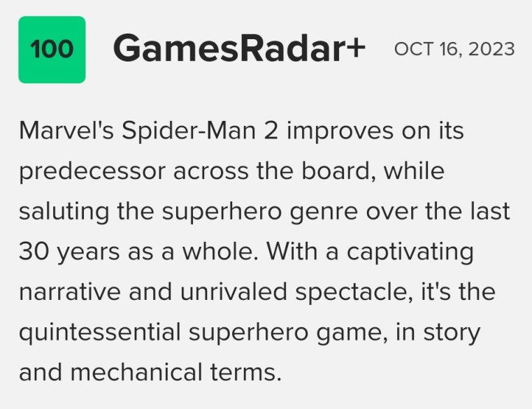Click the word "captivating"
The height and width of the screenshot is (409, 532).
coord(410,252)
